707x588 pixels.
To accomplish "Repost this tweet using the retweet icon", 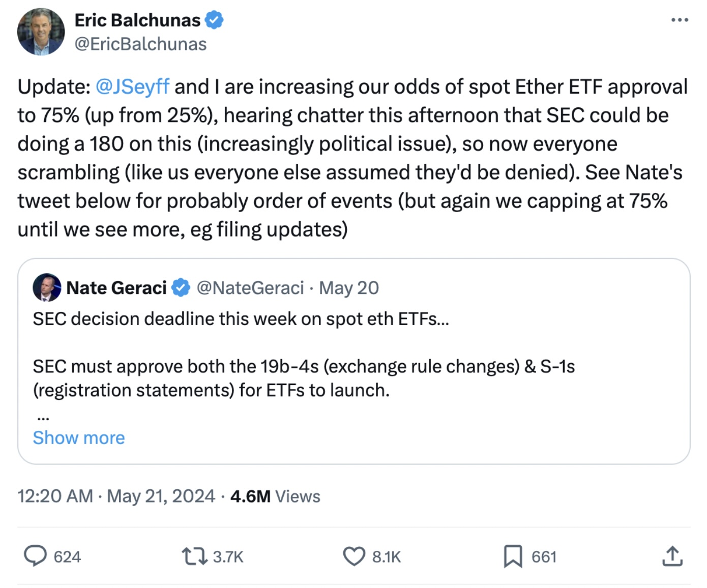I will (x=195, y=556).
